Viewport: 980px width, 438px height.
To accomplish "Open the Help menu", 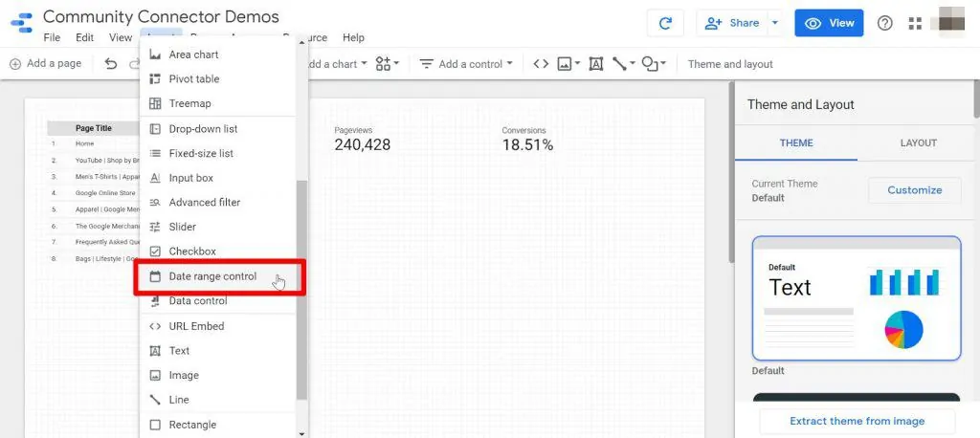I will pos(353,37).
